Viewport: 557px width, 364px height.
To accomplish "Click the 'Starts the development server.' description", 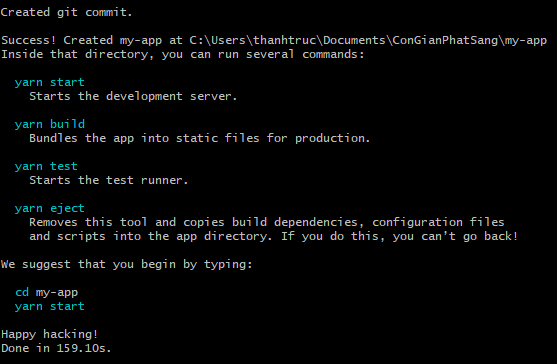I will pyautogui.click(x=133, y=97).
